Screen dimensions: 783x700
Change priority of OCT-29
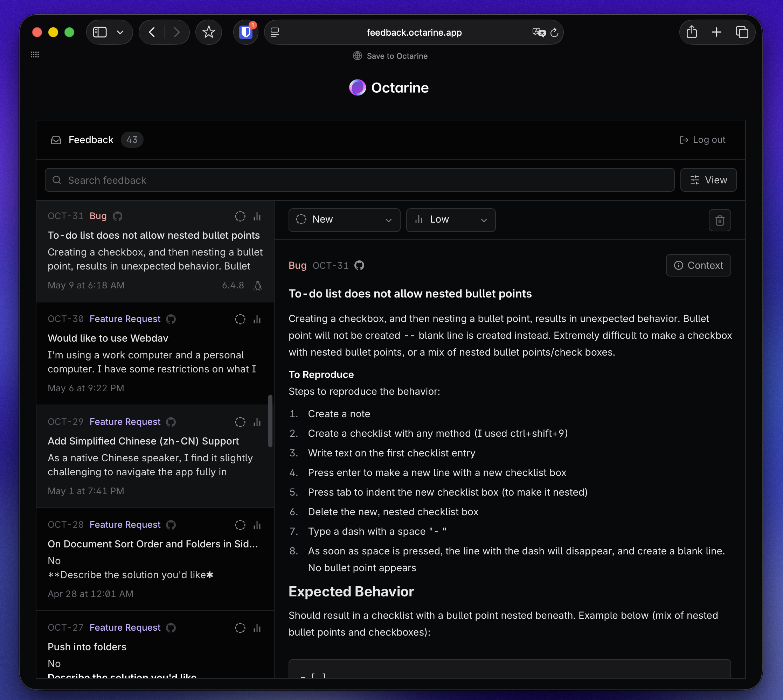pos(257,422)
